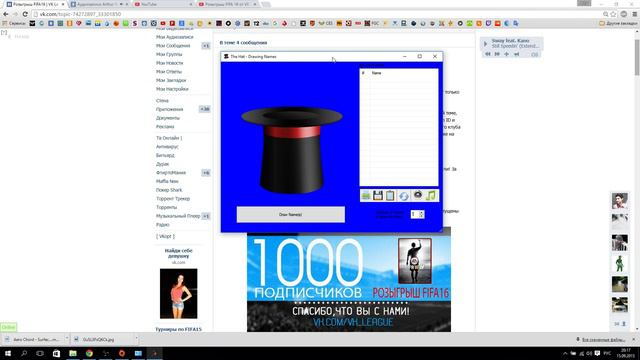640x360 pixels.
Task: Click the green figure avatar in chat bar
Action: pos(620,263)
